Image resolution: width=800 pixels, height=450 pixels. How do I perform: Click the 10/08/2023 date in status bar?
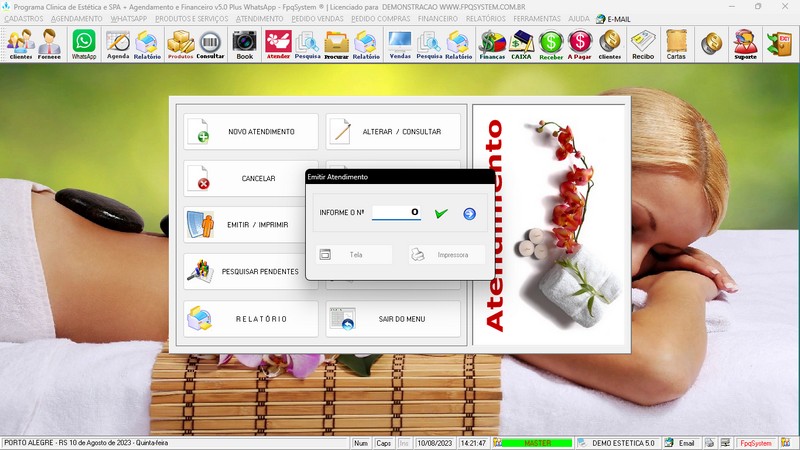click(x=435, y=443)
